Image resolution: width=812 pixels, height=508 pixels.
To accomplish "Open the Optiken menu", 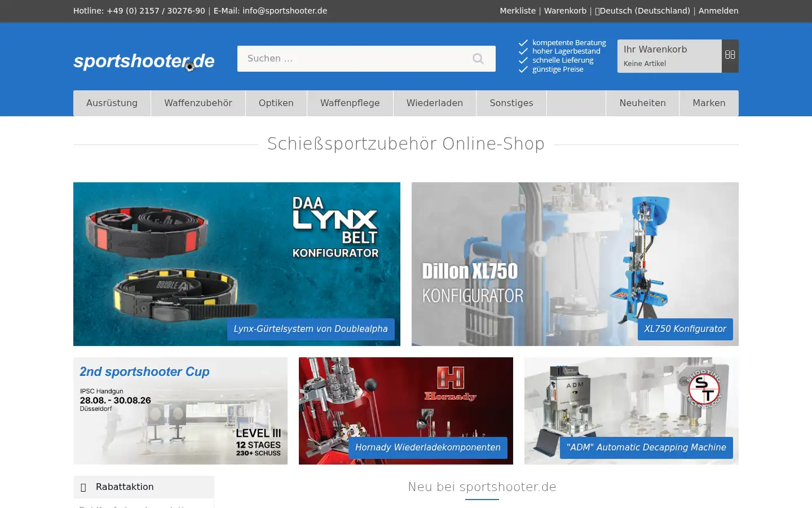I will pos(276,103).
